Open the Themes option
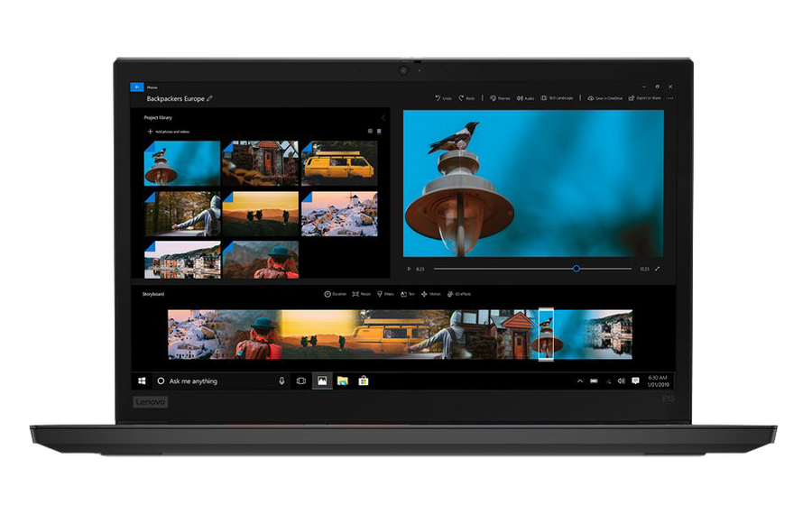Viewport: 812px width, 523px height. (500, 98)
